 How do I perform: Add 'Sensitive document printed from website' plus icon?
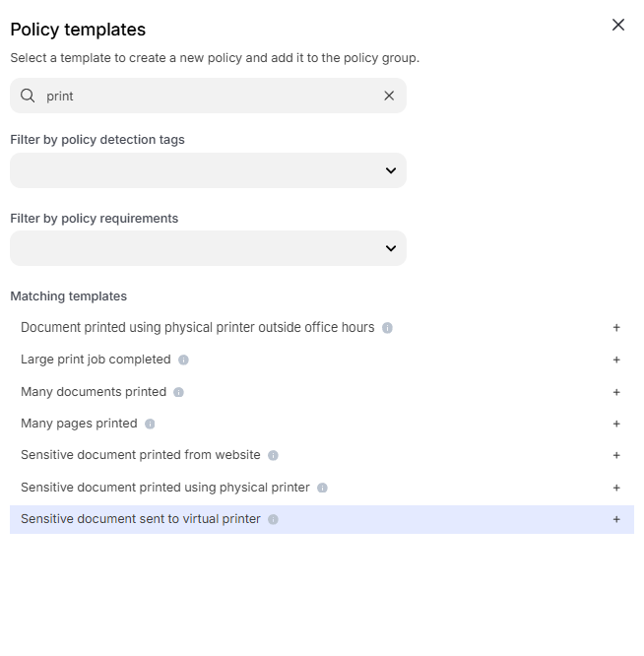(616, 455)
